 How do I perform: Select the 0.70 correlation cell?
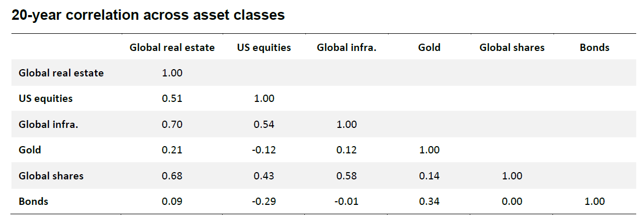pyautogui.click(x=172, y=124)
